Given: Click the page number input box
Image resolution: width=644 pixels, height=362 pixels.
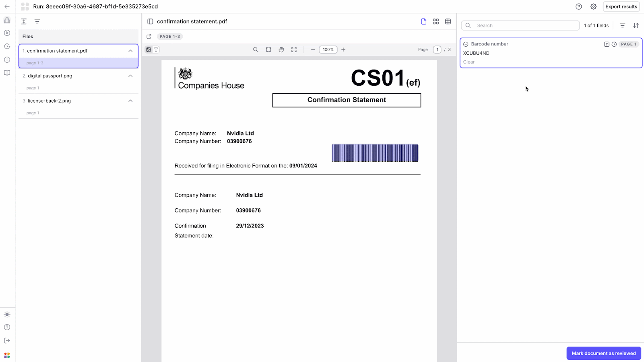Looking at the screenshot, I should coord(437,49).
